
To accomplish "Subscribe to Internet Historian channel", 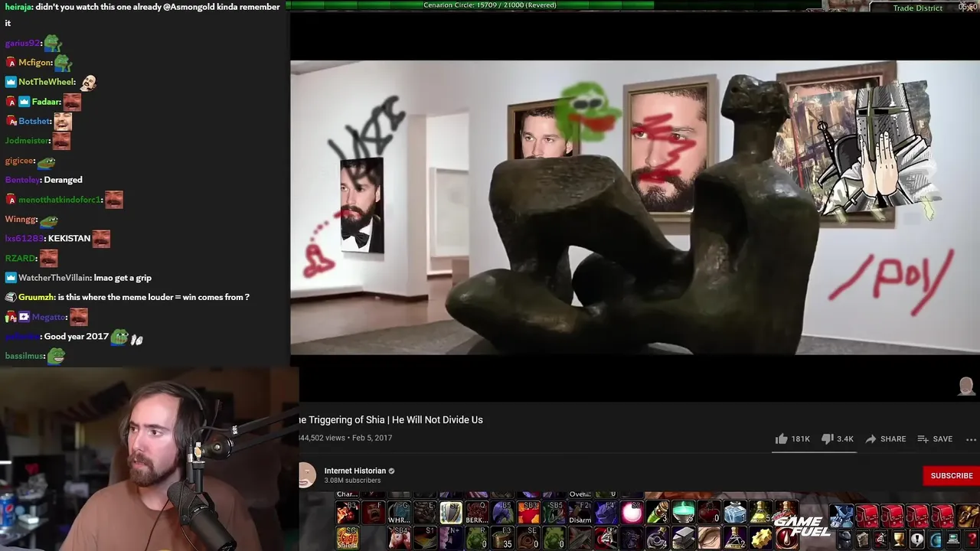I will coord(952,475).
